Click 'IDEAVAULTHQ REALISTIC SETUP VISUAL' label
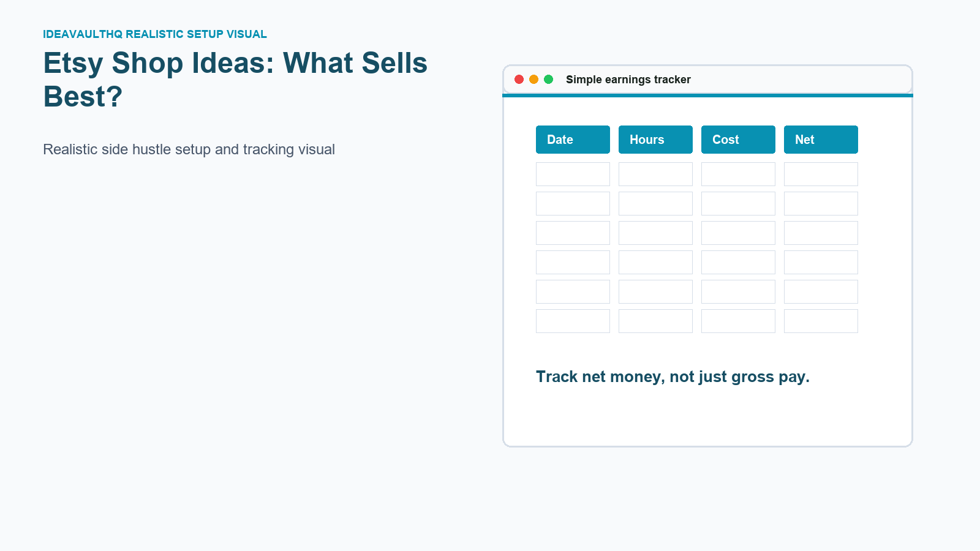 [x=155, y=34]
